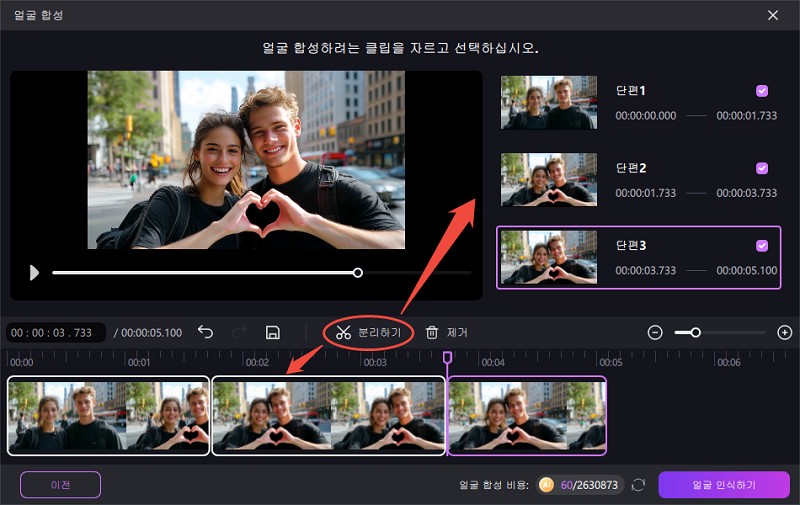Image resolution: width=800 pixels, height=505 pixels.
Task: Close the 얼굴 합성 dialog
Action: [x=773, y=15]
